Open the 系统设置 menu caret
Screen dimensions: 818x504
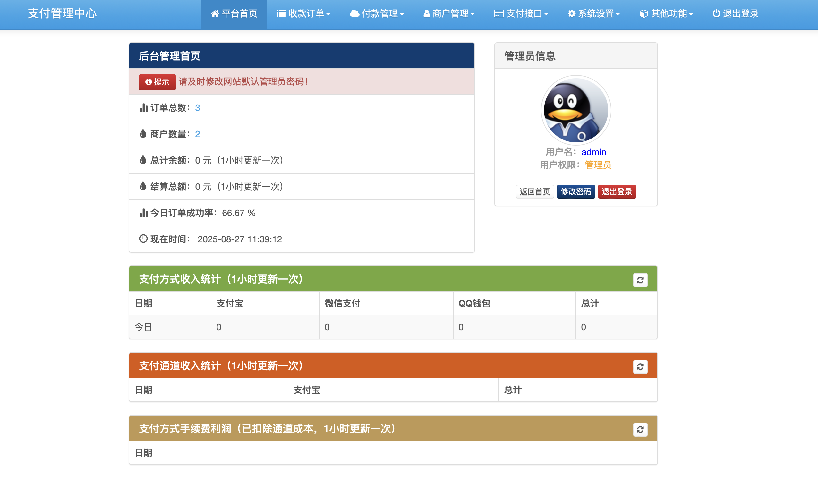tap(618, 14)
